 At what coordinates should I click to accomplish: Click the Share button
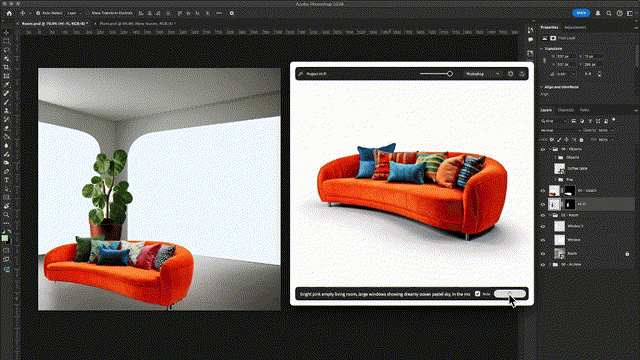coord(581,13)
